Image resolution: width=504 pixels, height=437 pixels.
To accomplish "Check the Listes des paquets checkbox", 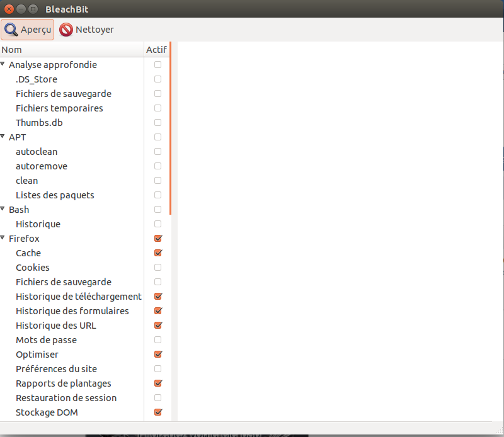I will [x=157, y=195].
